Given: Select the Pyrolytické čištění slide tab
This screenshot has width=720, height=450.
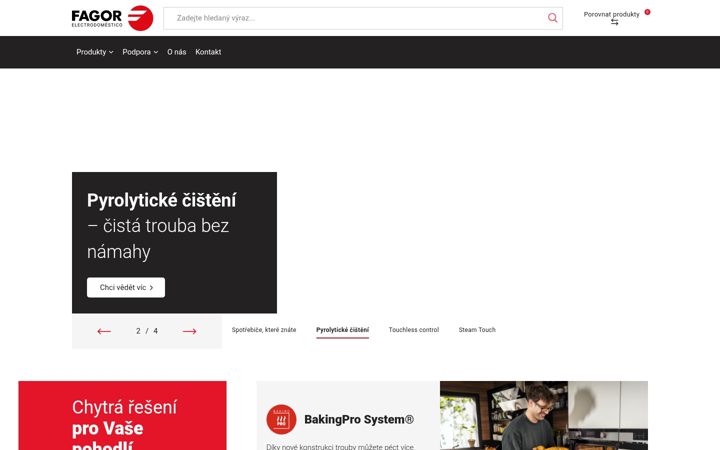Looking at the screenshot, I should pyautogui.click(x=343, y=330).
